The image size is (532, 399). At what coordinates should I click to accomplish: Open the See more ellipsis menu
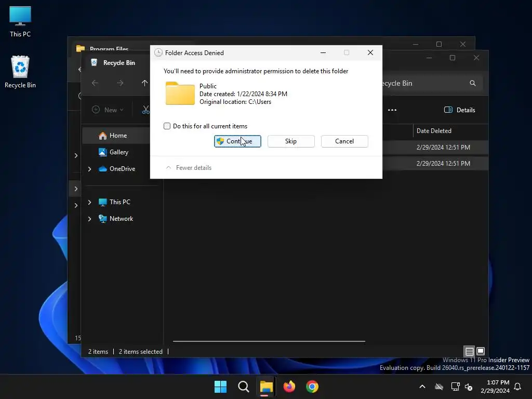click(392, 110)
